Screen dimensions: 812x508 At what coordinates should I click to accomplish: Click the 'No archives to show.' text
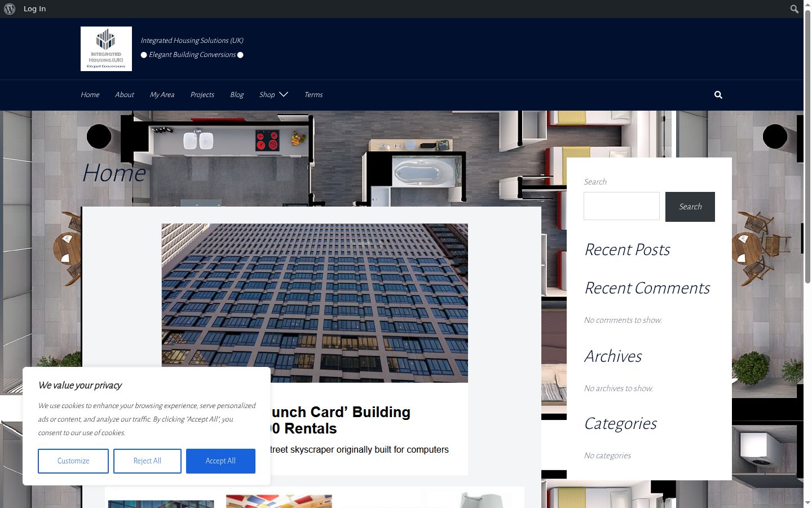pyautogui.click(x=619, y=388)
